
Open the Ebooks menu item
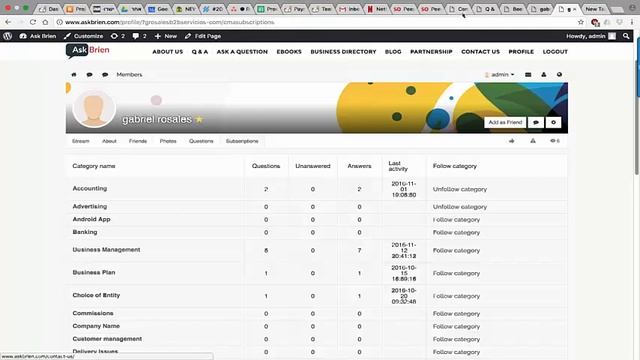(289, 52)
